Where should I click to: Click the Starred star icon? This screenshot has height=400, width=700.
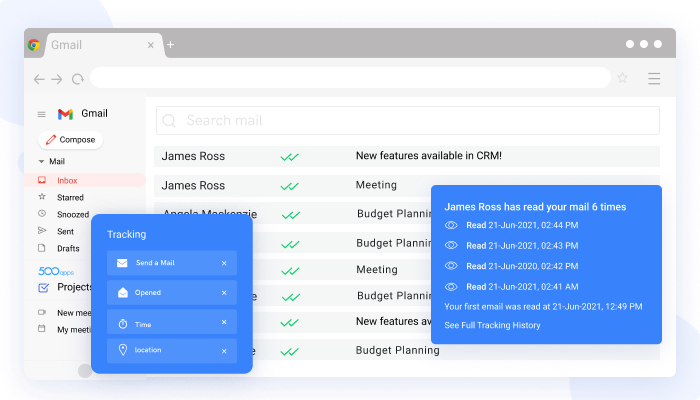click(42, 196)
